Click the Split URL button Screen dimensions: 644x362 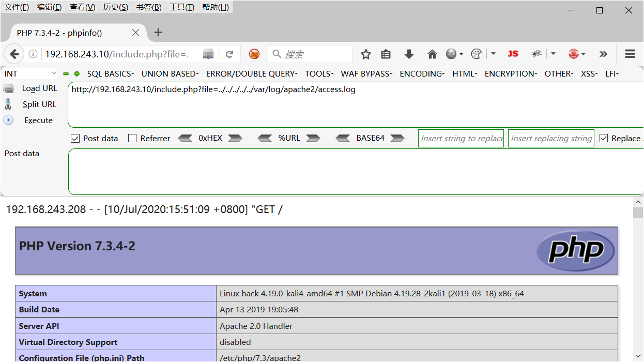pos(39,104)
